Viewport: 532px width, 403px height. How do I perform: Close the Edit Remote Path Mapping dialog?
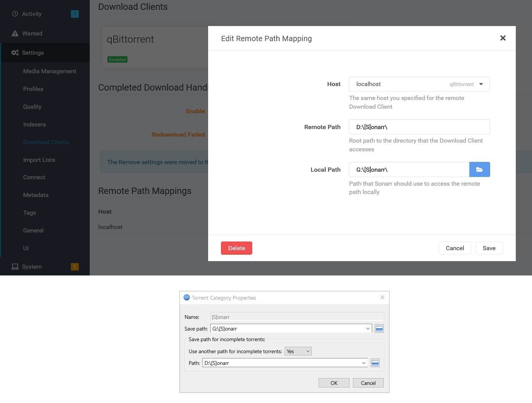pyautogui.click(x=503, y=38)
